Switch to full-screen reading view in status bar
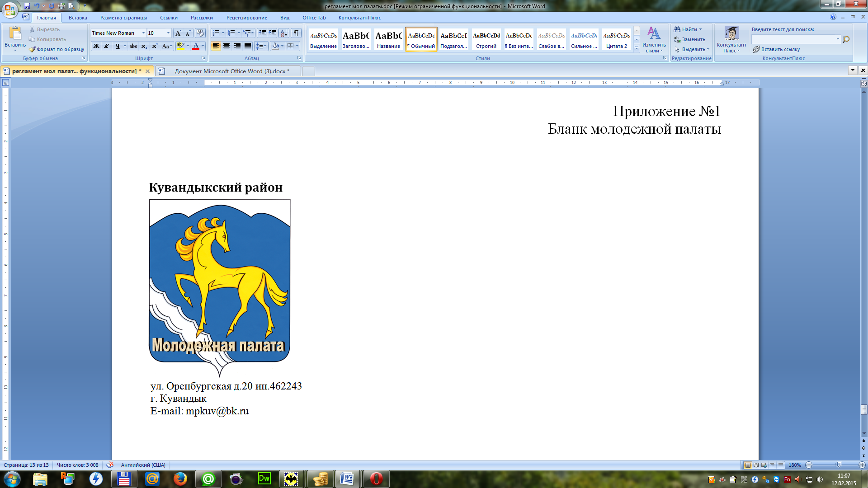The width and height of the screenshot is (868, 488). pyautogui.click(x=756, y=465)
